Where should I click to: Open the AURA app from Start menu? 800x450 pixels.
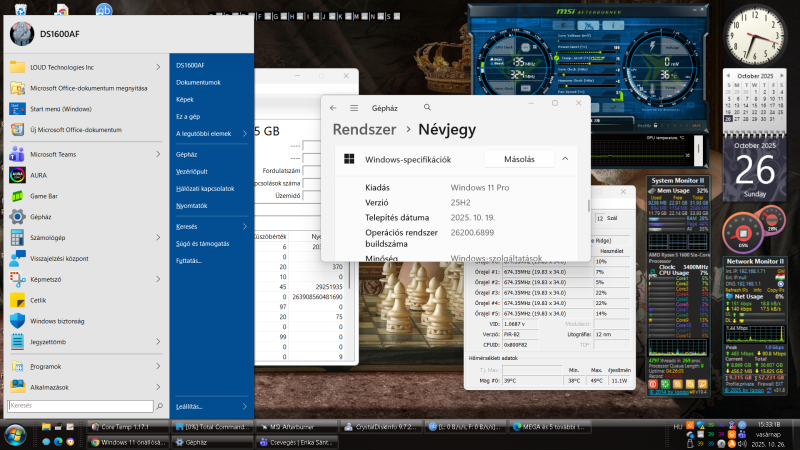click(17, 175)
